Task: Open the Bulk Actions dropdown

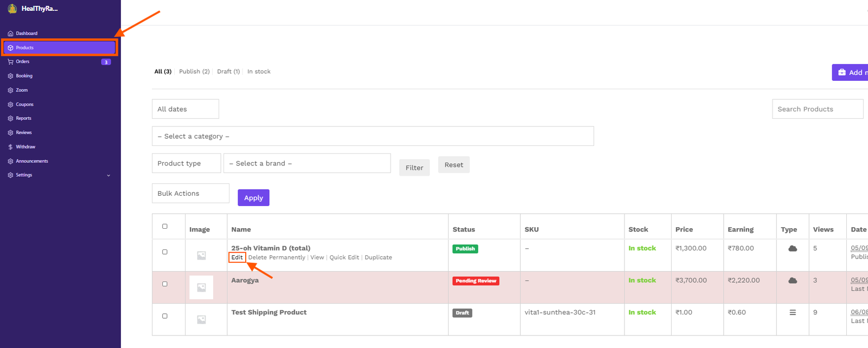Action: tap(190, 194)
